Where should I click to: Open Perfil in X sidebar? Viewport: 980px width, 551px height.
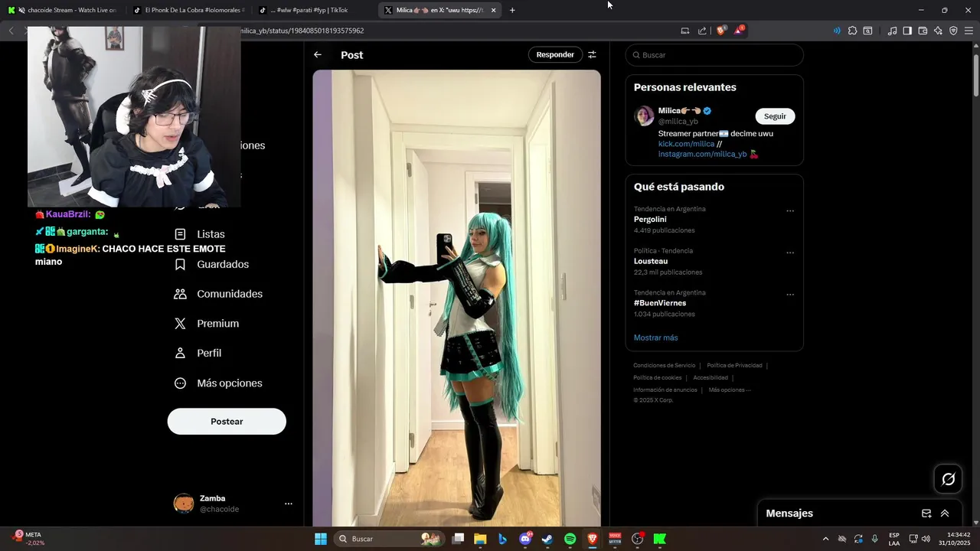198,354
